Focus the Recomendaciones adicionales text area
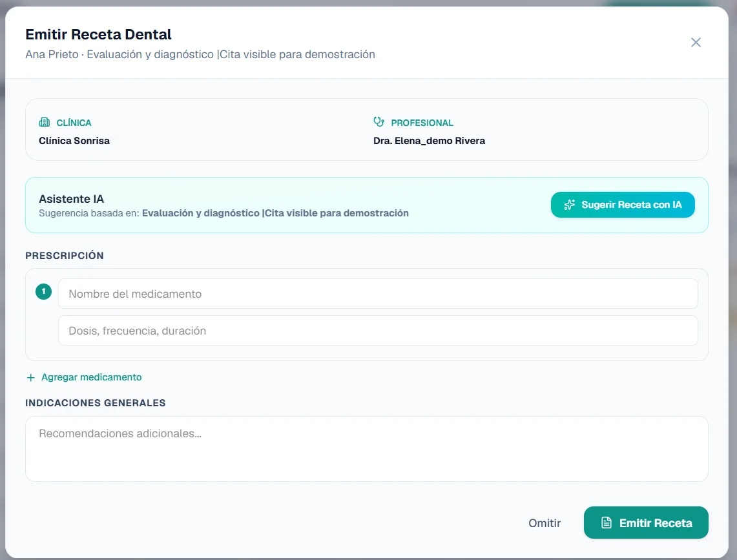 click(367, 448)
